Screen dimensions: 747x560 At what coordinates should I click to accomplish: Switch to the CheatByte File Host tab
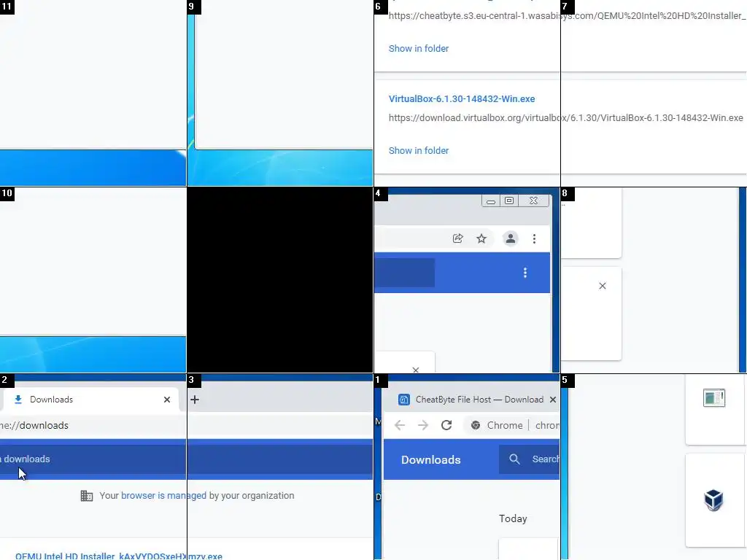[x=472, y=400]
